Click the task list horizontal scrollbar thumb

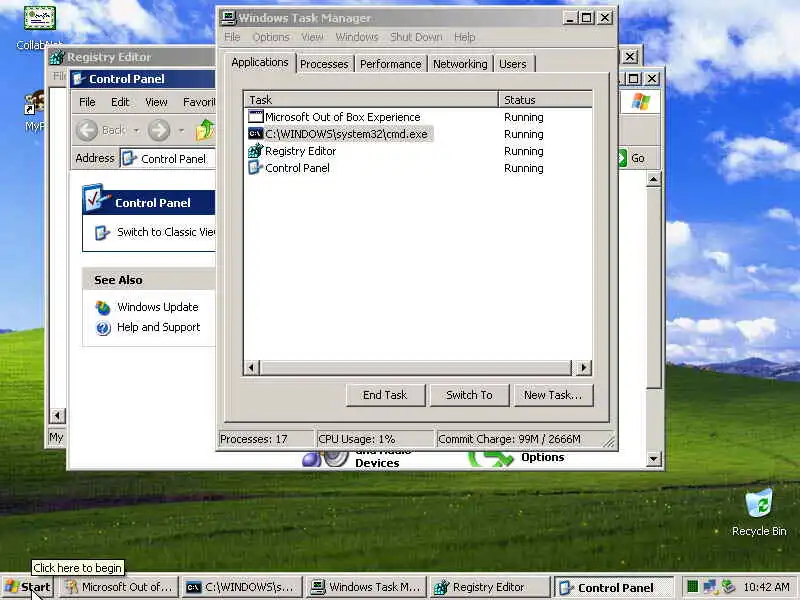click(x=416, y=368)
